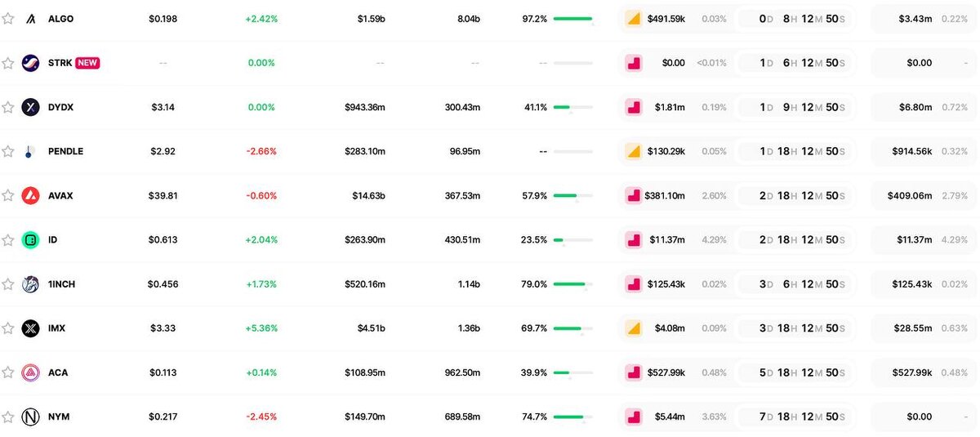
Task: Click the NEW badge beside STRK
Action: click(x=87, y=63)
